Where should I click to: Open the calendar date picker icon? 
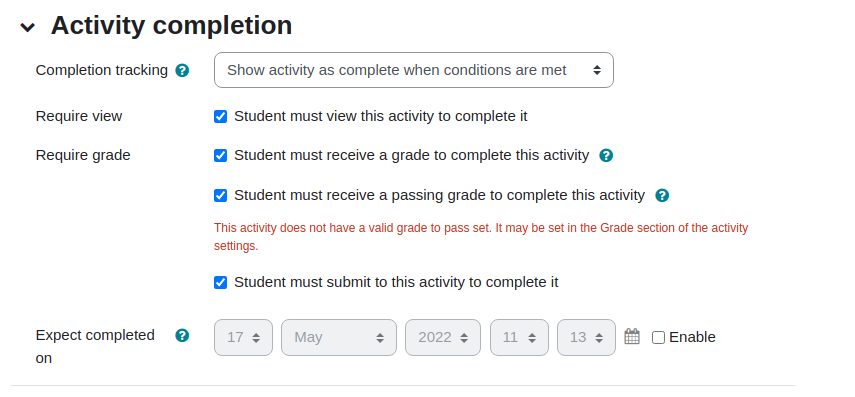[x=632, y=336]
